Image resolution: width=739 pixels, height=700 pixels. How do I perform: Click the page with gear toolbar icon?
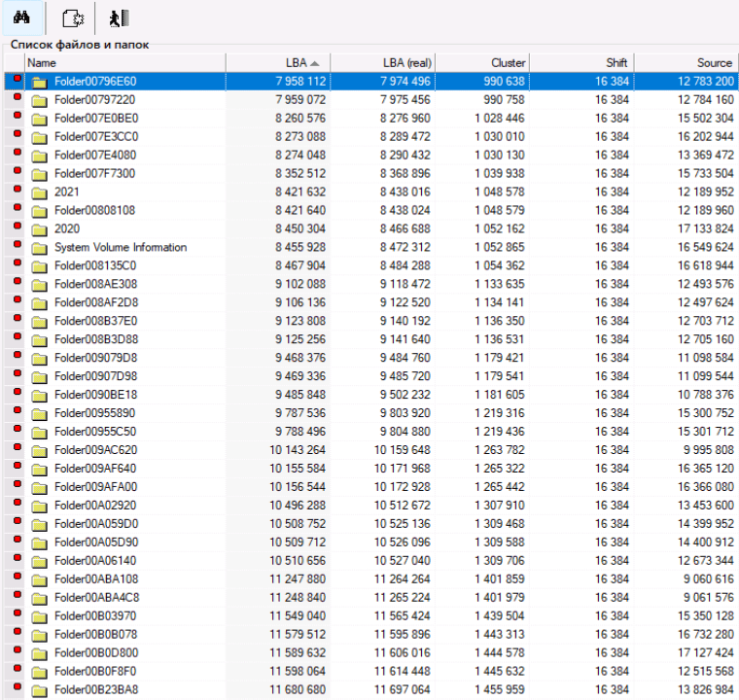click(71, 17)
